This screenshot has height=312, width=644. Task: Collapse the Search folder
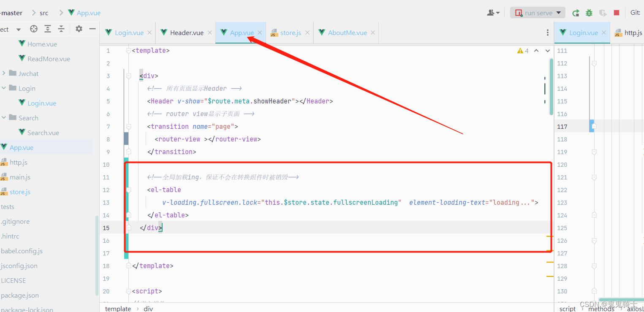pos(4,118)
